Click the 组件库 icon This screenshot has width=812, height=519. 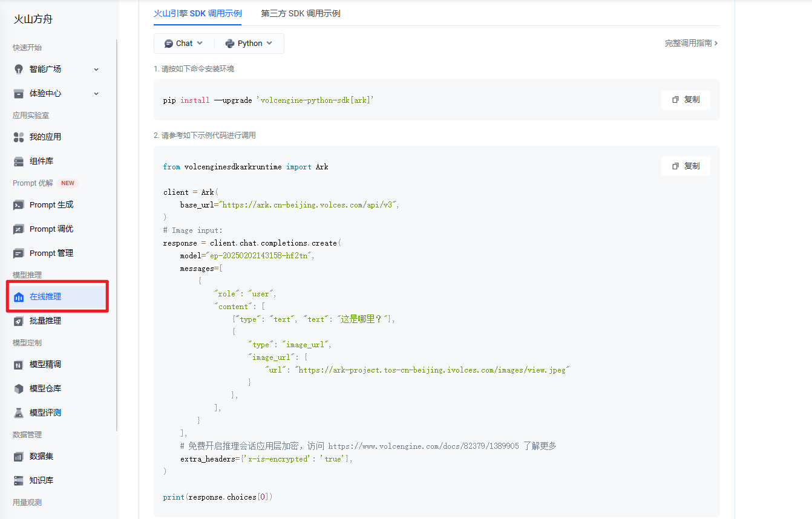[19, 161]
